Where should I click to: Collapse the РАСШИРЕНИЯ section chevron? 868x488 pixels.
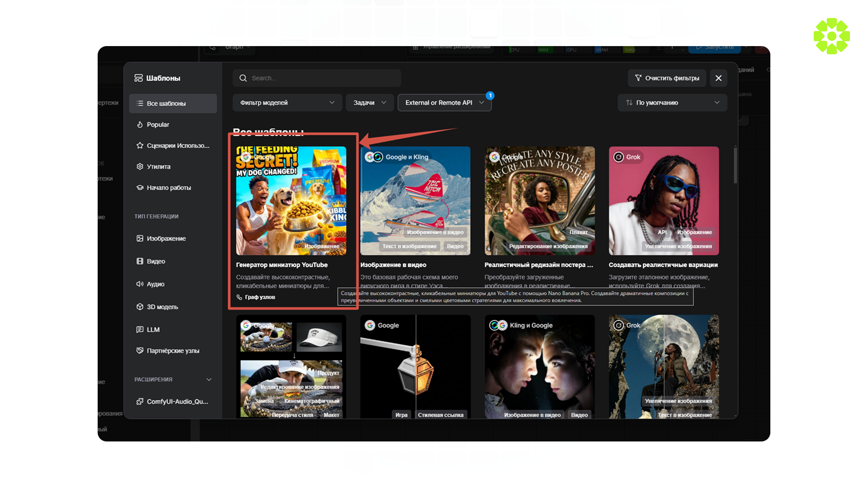[209, 380]
